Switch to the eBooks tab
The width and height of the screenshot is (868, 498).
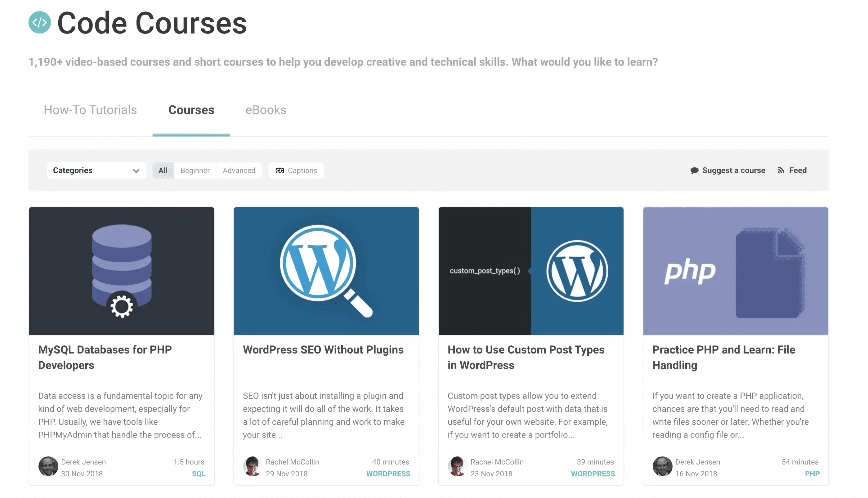tap(266, 110)
